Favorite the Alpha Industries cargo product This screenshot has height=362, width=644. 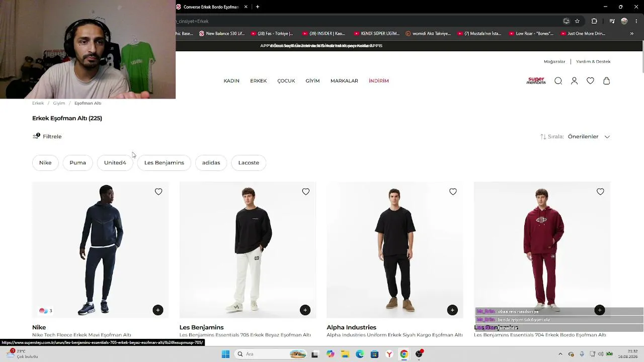(453, 192)
